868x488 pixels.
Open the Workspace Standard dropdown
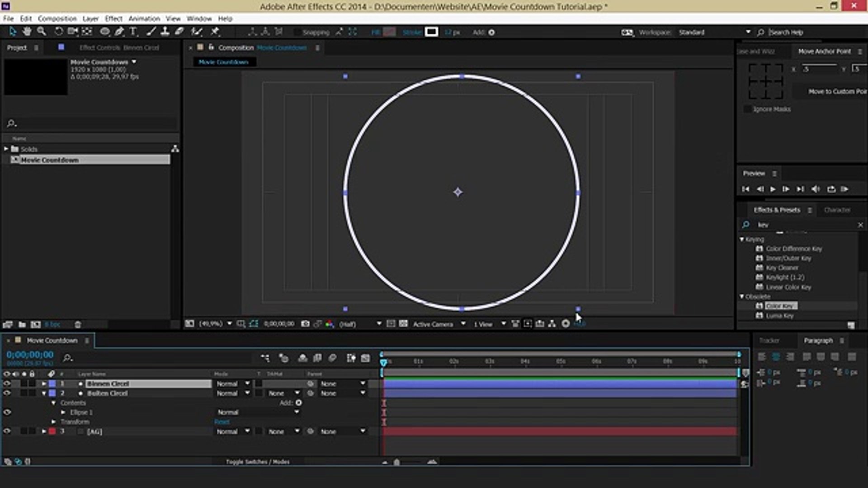tap(714, 32)
